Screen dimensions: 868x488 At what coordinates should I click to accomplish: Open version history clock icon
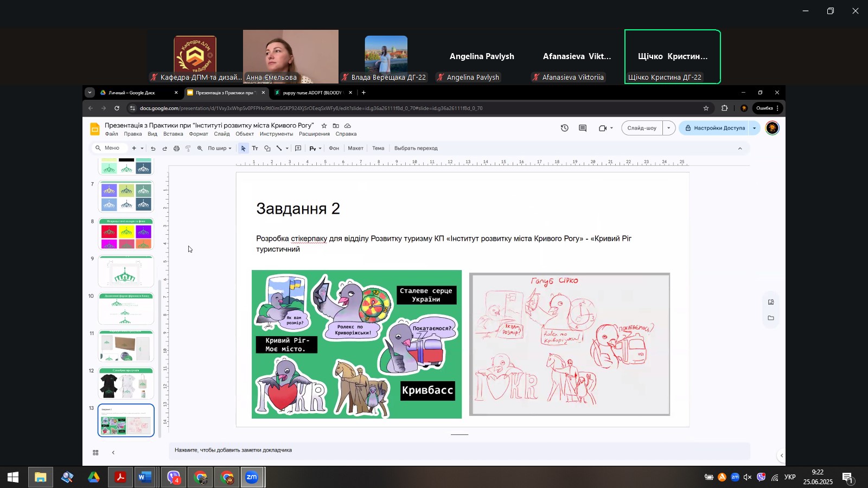(565, 129)
